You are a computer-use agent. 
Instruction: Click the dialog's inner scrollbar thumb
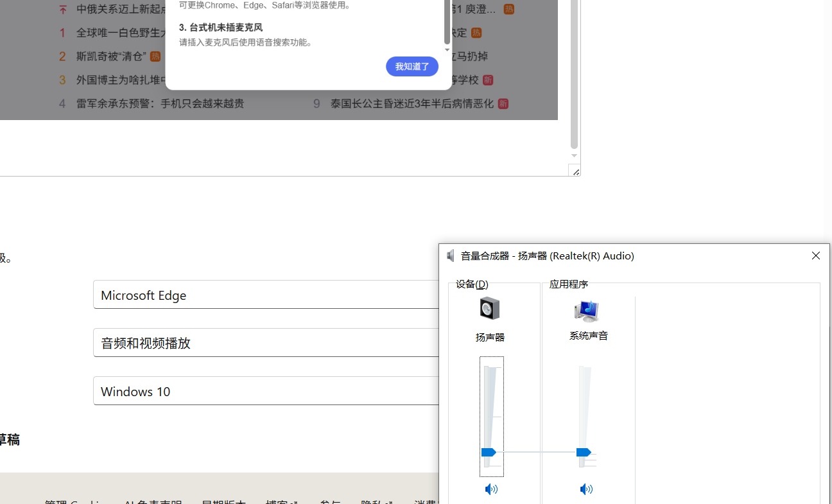pyautogui.click(x=447, y=22)
